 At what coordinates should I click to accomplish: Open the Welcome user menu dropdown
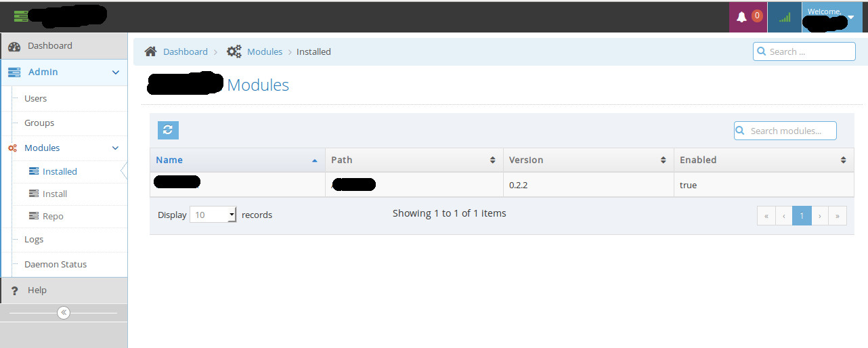click(850, 17)
